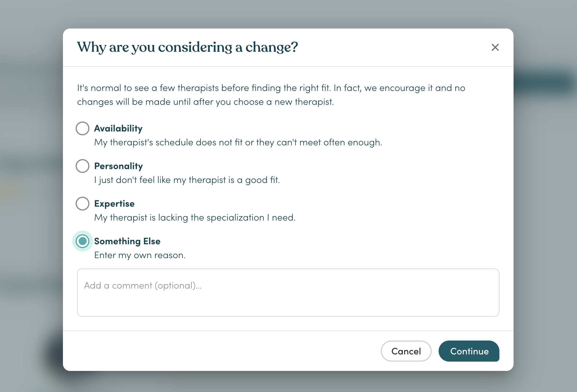Image resolution: width=577 pixels, height=392 pixels.
Task: Focus the Add a comment text box
Action: [288, 293]
